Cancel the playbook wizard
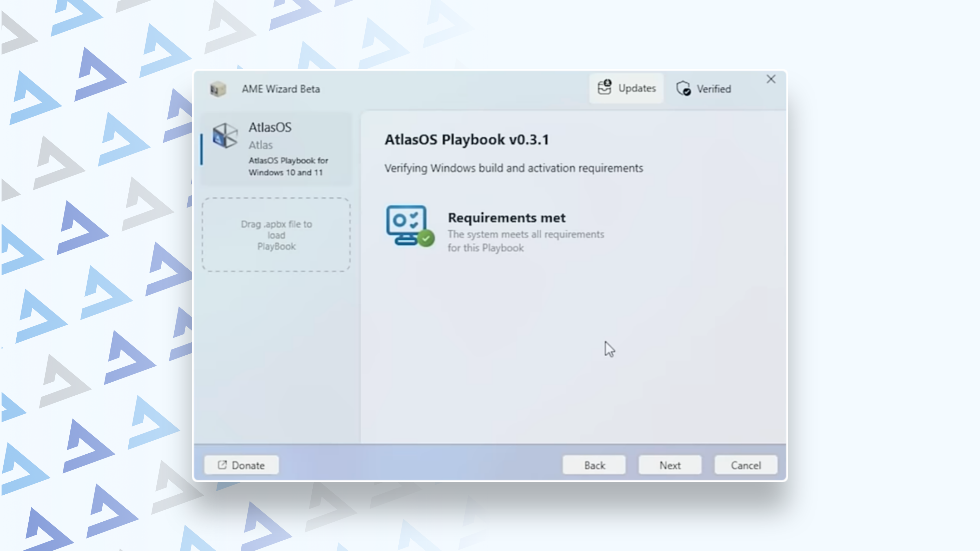The height and width of the screenshot is (551, 980). click(746, 465)
